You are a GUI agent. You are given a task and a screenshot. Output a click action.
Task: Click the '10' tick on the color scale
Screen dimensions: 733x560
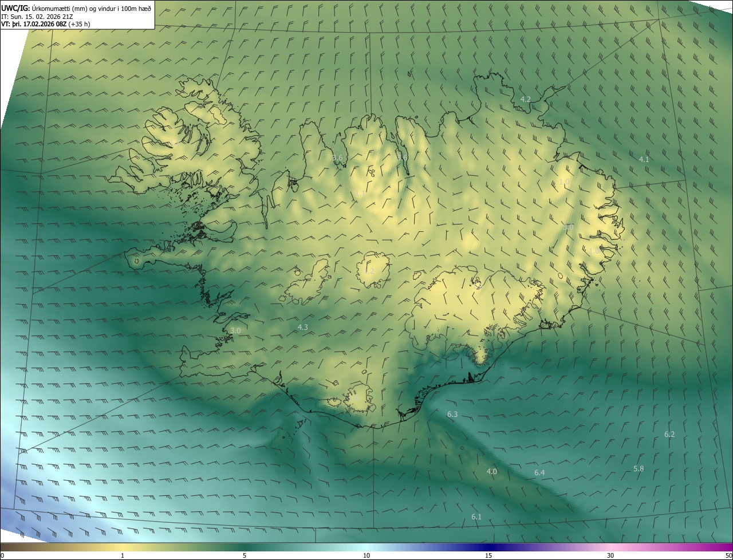pyautogui.click(x=366, y=556)
